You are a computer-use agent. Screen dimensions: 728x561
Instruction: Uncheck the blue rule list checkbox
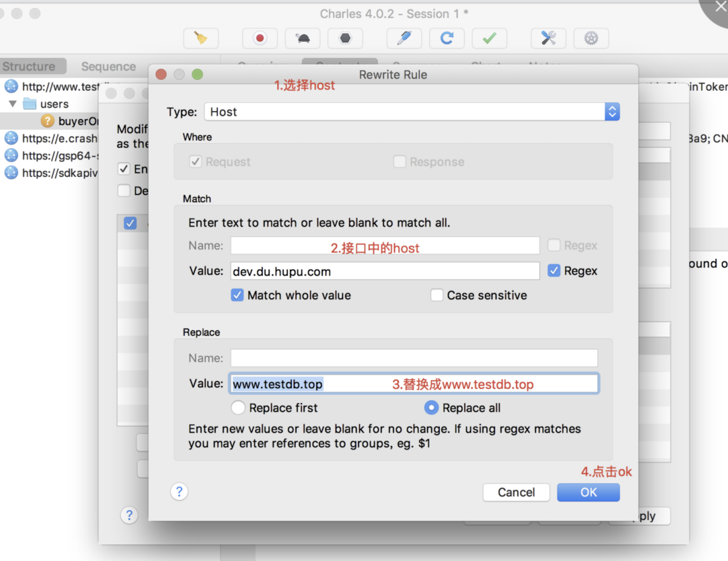pyautogui.click(x=130, y=223)
